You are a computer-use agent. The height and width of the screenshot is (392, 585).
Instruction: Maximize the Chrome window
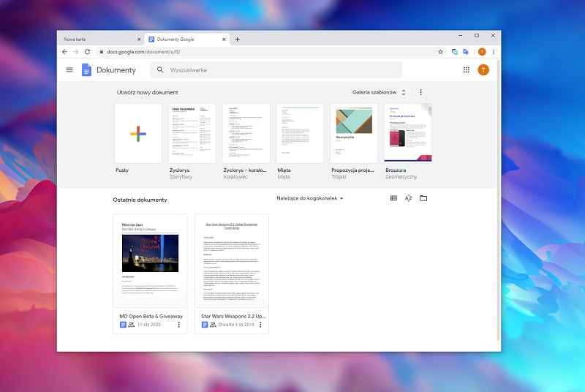click(477, 35)
